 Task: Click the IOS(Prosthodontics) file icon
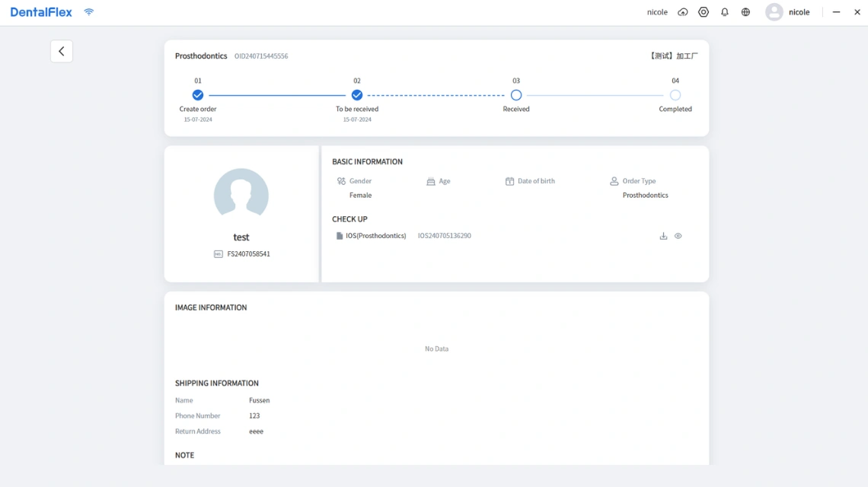pyautogui.click(x=340, y=236)
